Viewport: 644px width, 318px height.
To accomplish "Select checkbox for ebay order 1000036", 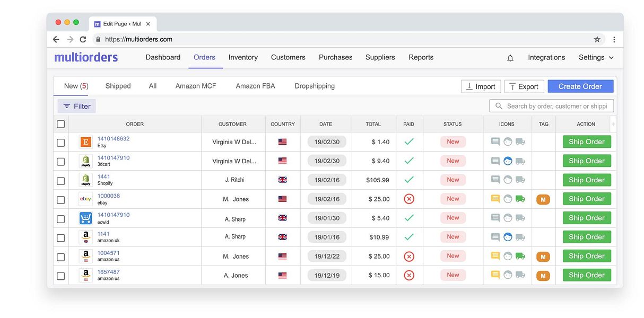I will [x=61, y=200].
